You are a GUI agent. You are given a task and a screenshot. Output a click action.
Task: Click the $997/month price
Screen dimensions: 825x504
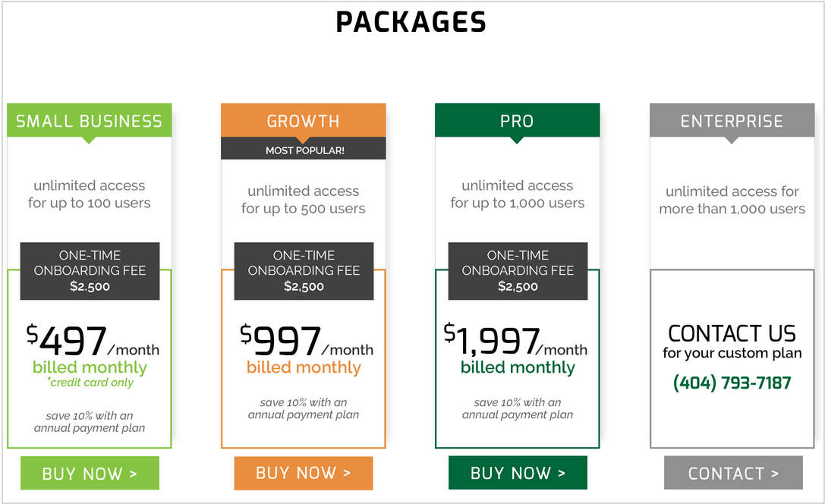tap(307, 342)
